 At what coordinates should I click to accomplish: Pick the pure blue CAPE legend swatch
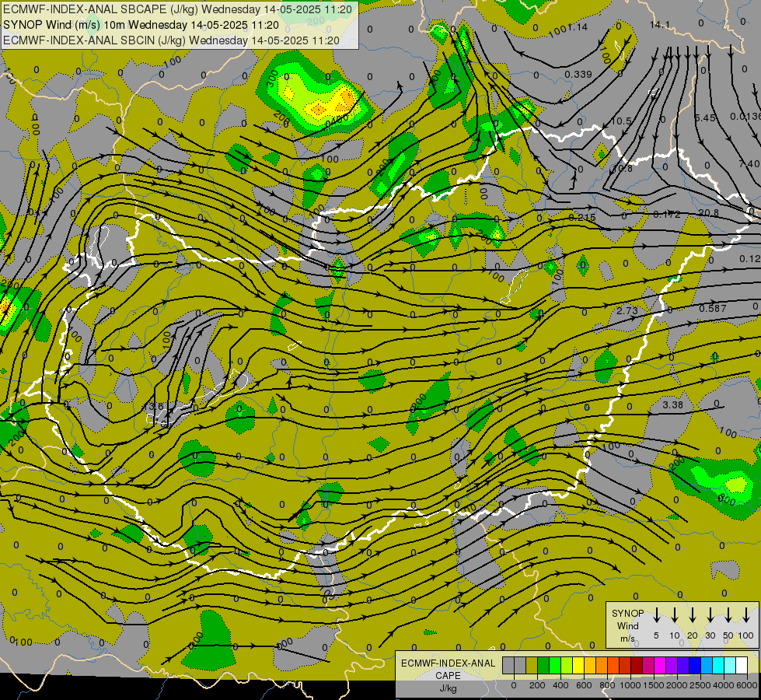[x=695, y=666]
